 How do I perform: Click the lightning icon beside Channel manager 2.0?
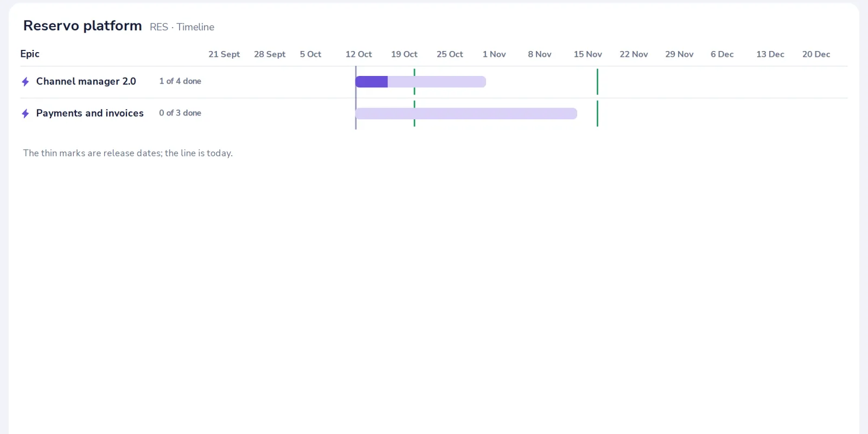(x=25, y=81)
